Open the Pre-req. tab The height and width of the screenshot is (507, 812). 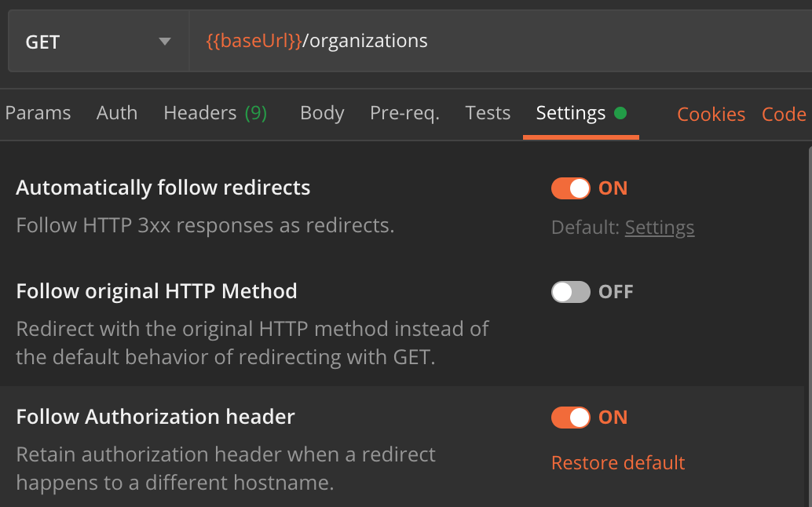pos(404,114)
